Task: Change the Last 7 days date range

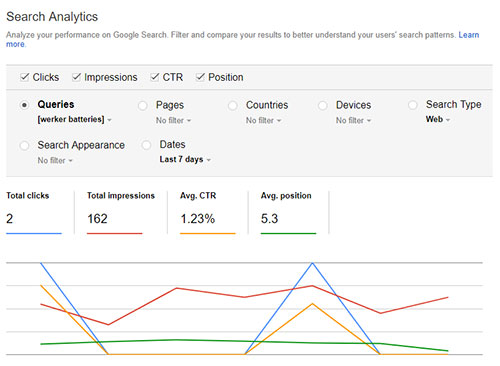Action: point(185,159)
